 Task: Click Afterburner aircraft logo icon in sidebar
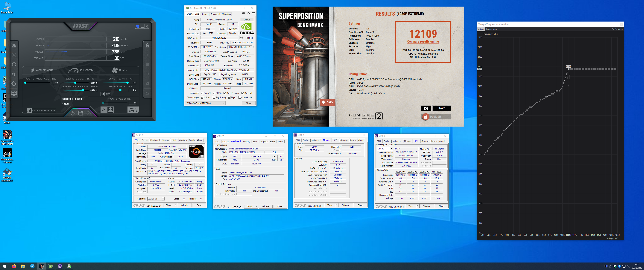point(14,45)
